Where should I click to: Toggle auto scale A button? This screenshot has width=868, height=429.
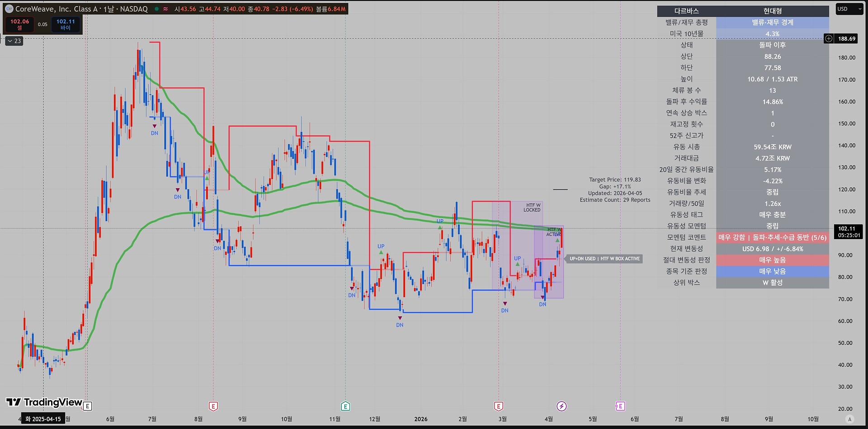[x=850, y=419]
